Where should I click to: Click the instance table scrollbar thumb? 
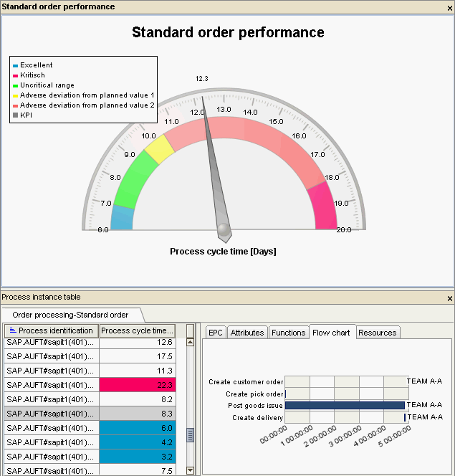coord(190,435)
